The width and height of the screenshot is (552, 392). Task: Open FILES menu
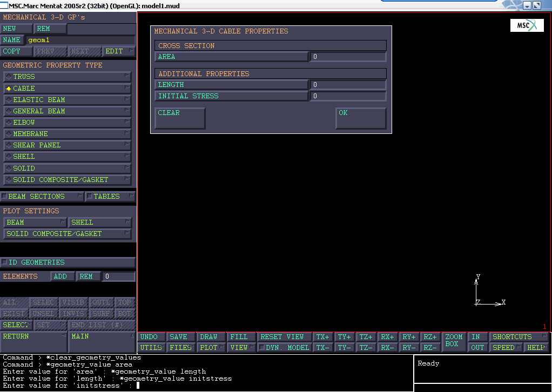180,348
